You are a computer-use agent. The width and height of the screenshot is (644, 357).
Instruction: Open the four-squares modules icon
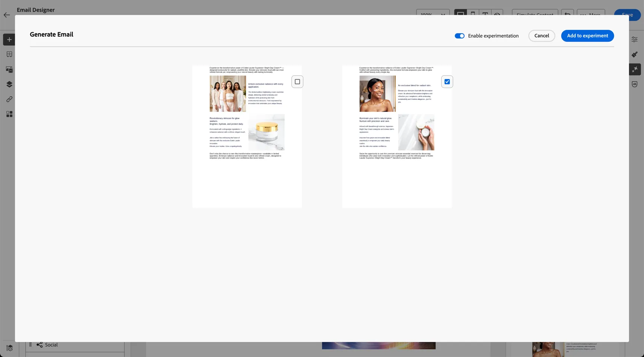click(x=9, y=114)
